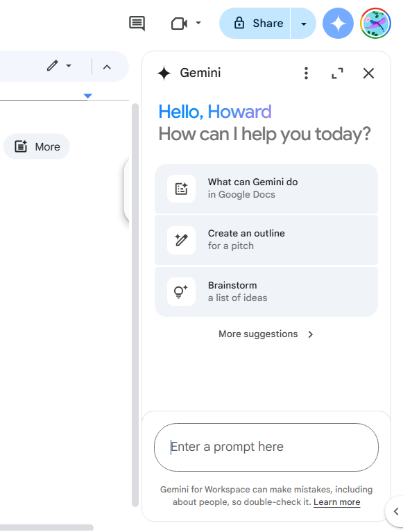Click the side panel collapse arrow at the bottom right

pos(395,511)
